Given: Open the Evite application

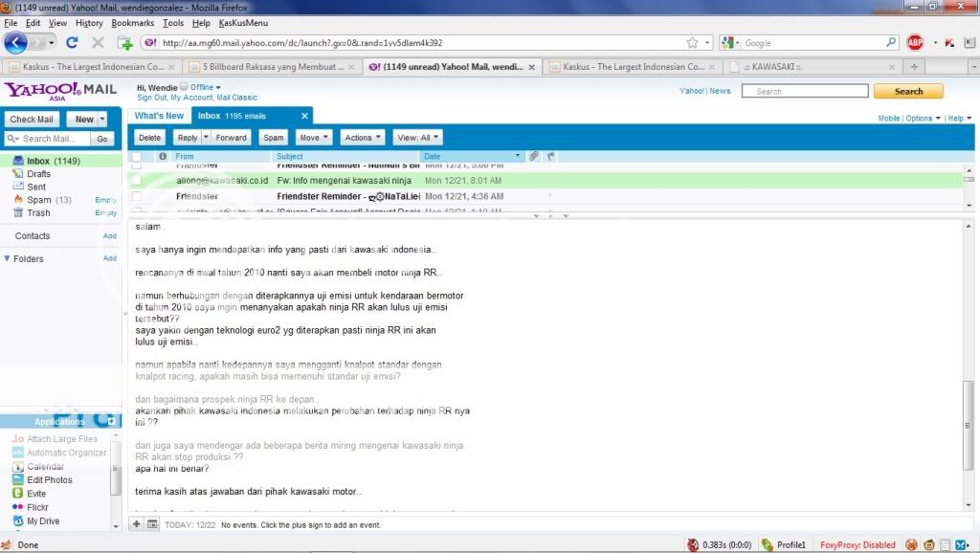Looking at the screenshot, I should [30, 494].
